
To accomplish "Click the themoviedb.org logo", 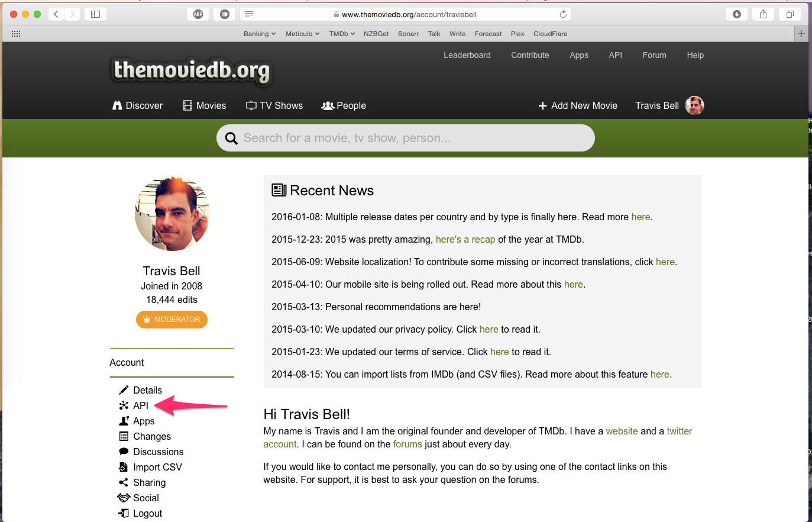I will (x=192, y=71).
